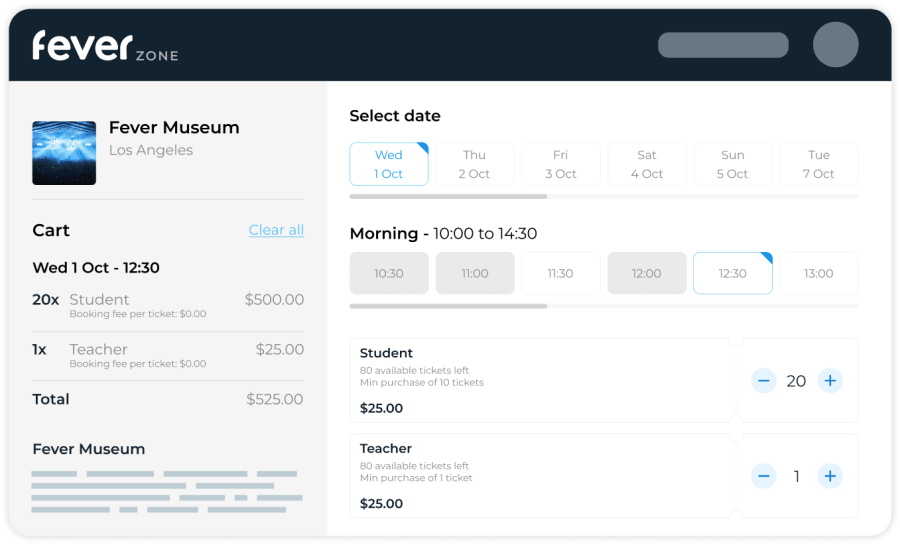
Task: Click the cart Student line price $500.00
Action: tap(274, 299)
